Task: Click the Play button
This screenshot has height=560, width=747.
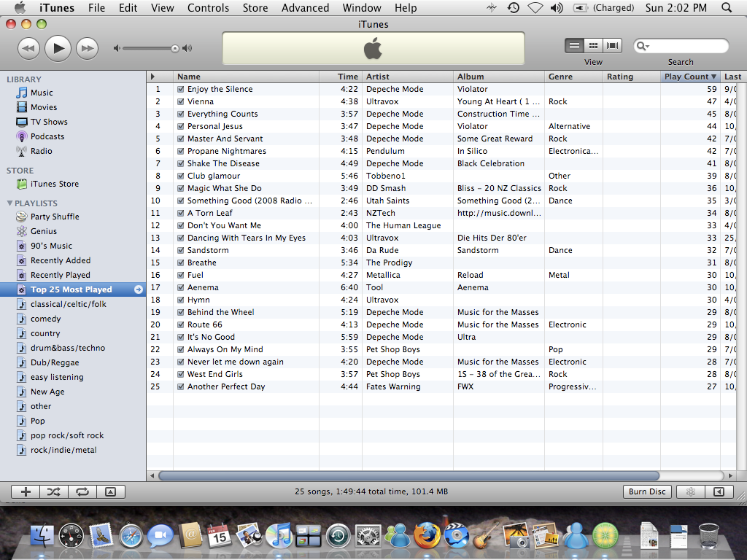Action: [58, 48]
